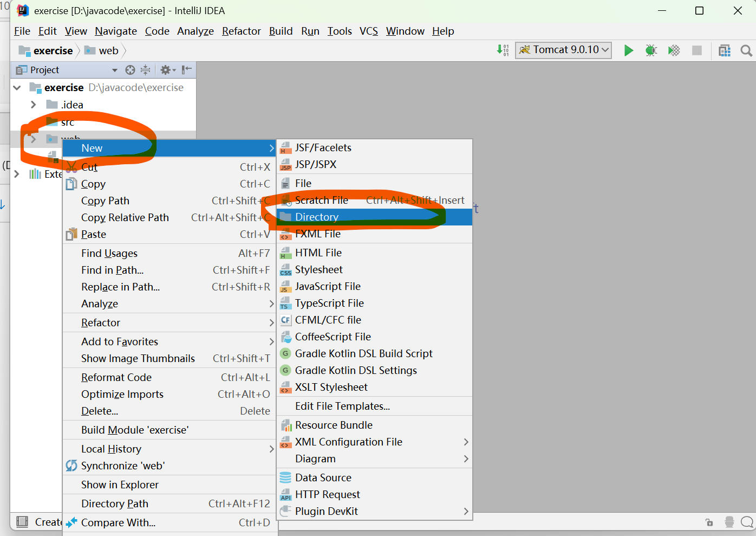
Task: Click Find Usages in context menu
Action: (x=170, y=253)
